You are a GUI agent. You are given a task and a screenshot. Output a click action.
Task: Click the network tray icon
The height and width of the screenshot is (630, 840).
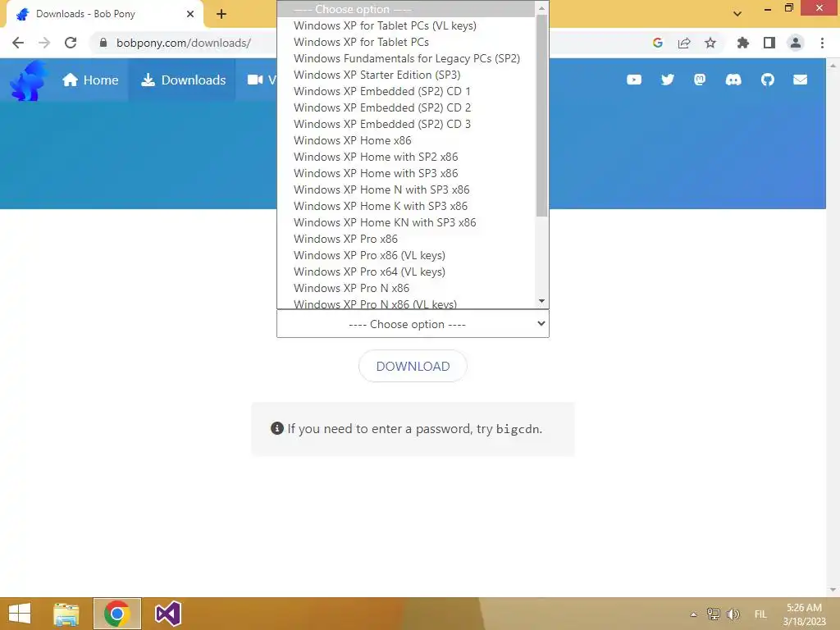click(713, 614)
